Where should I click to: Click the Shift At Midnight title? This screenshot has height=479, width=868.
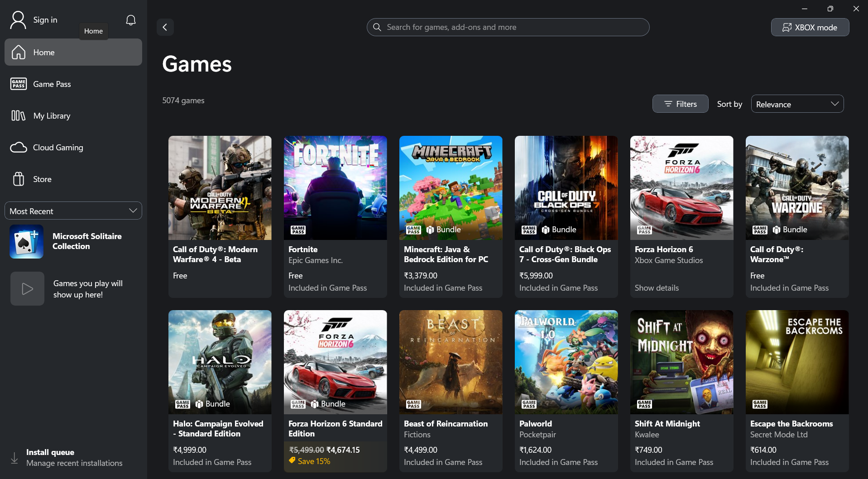click(x=667, y=424)
